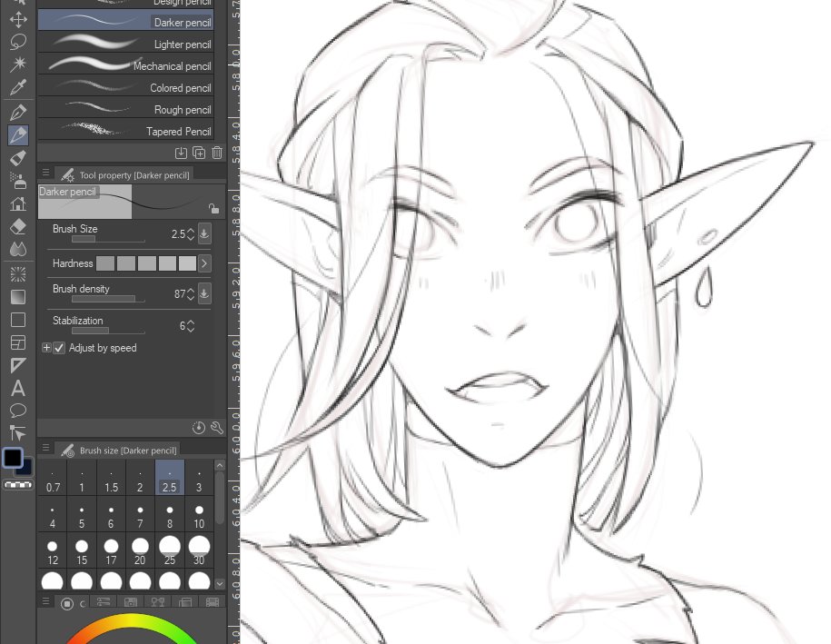Select the Eraser tool
Viewport: 831px width, 644px height.
point(18,226)
